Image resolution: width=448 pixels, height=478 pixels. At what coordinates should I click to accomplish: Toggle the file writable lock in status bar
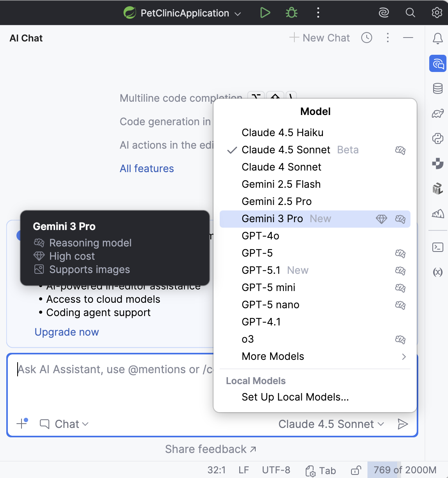click(x=355, y=470)
